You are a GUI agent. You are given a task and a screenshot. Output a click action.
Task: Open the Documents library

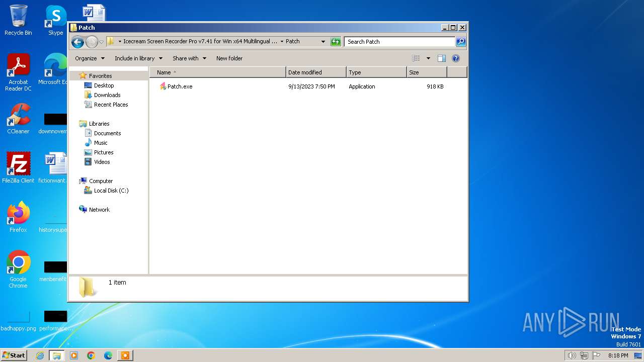tap(107, 133)
